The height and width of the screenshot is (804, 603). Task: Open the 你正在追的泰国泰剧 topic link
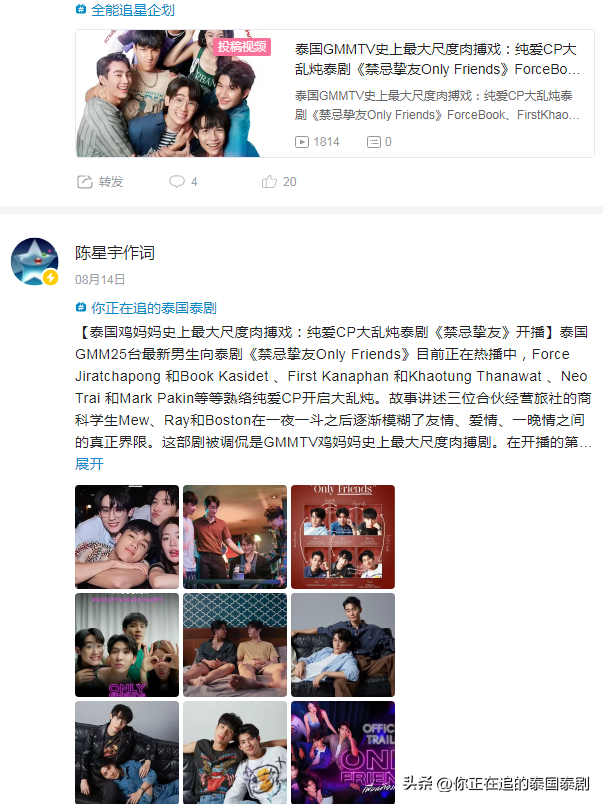click(x=154, y=308)
